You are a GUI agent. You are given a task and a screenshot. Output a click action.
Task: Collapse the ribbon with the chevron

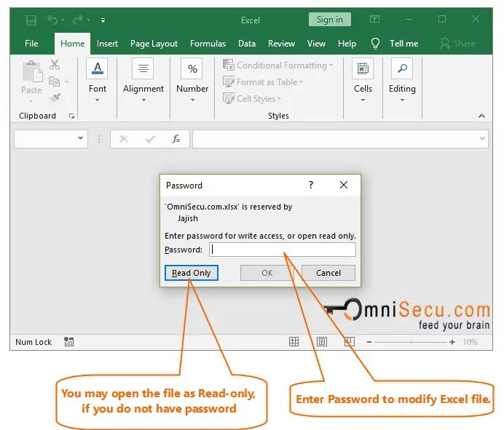pyautogui.click(x=481, y=116)
